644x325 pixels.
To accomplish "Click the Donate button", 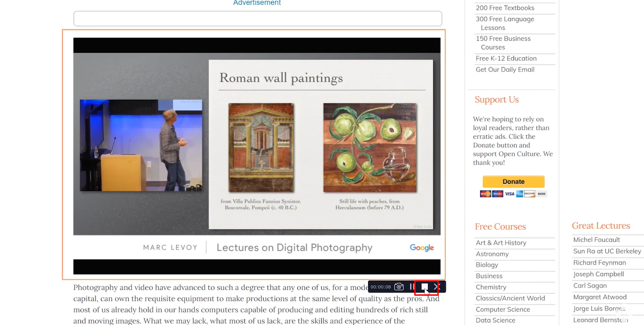I will (513, 182).
